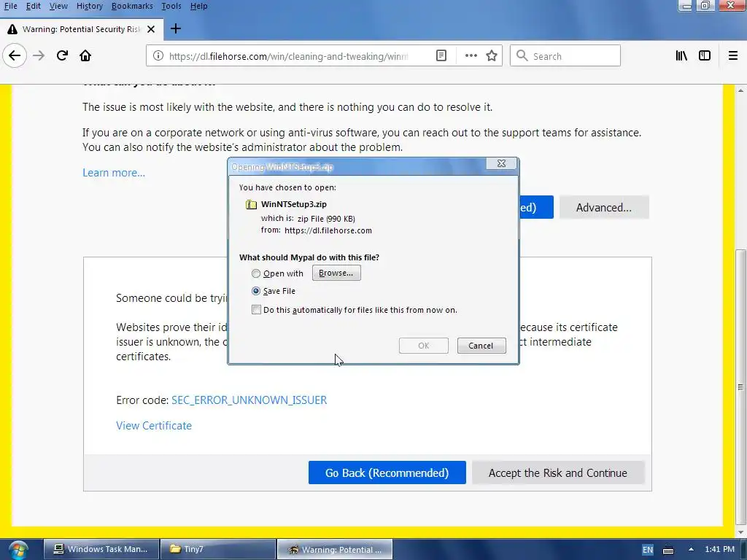Click the SEC_ERROR_UNKNOWN_ISSUER error code link

click(249, 400)
